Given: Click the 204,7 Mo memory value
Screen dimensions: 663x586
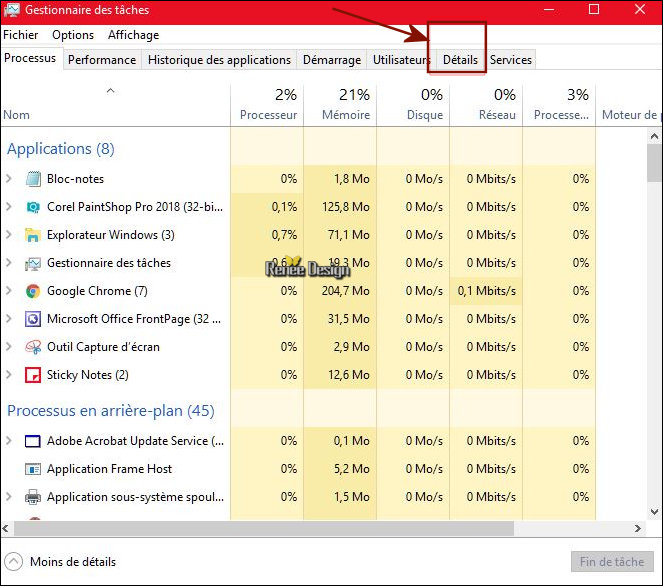Looking at the screenshot, I should pyautogui.click(x=345, y=291).
